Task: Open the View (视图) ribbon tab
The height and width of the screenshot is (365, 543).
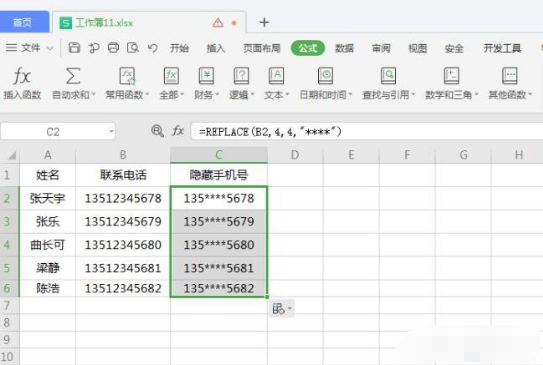Action: coord(417,48)
